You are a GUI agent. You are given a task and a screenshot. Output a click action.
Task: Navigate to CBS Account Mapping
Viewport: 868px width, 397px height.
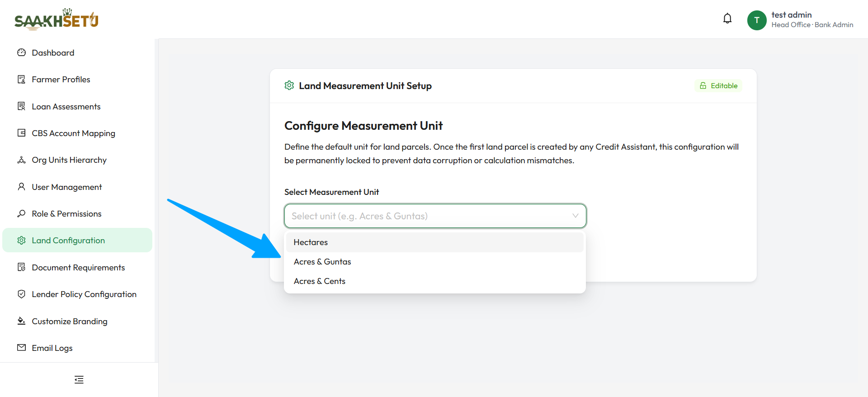[77, 133]
